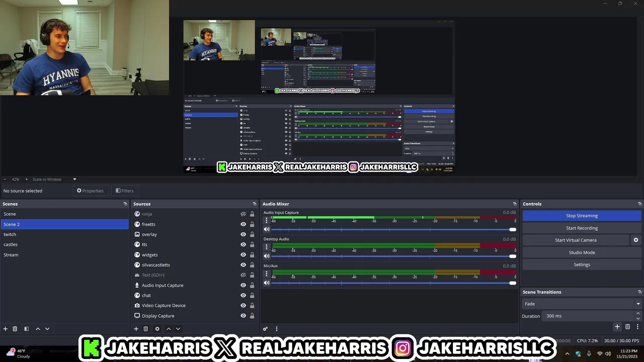
Task: Click Start Virtual Camera button
Action: [x=576, y=240]
